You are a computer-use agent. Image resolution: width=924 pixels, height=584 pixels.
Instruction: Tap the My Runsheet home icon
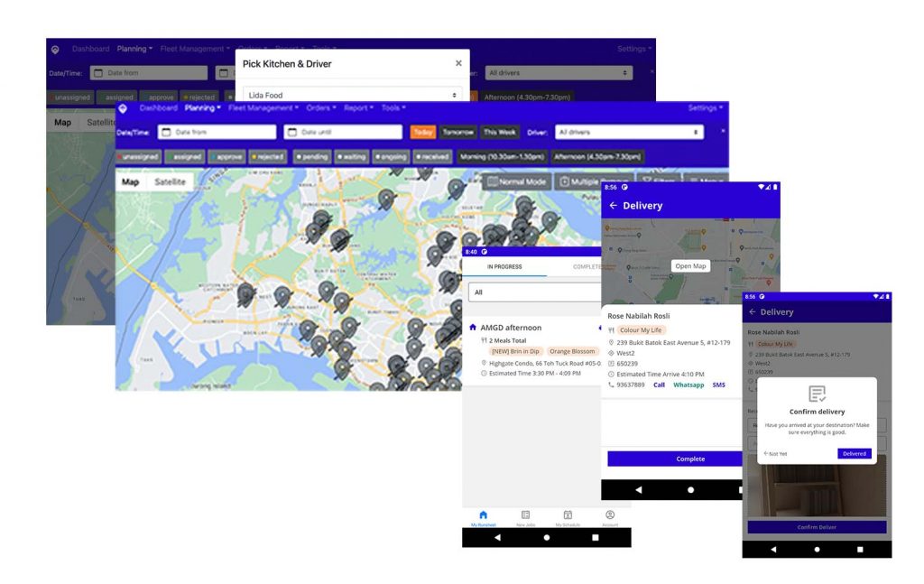483,514
